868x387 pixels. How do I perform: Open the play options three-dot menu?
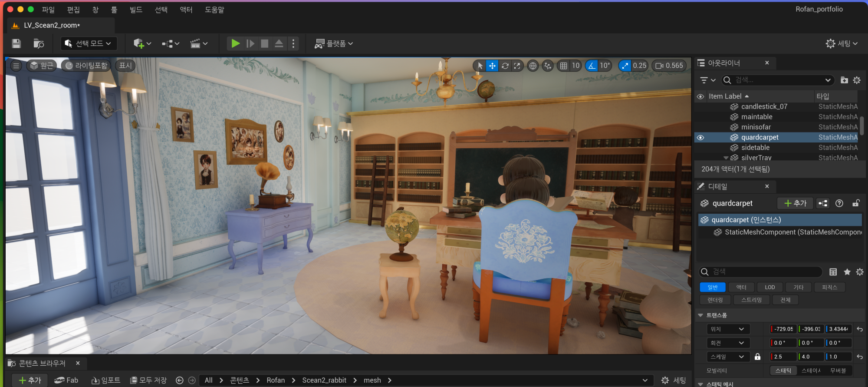coord(293,43)
